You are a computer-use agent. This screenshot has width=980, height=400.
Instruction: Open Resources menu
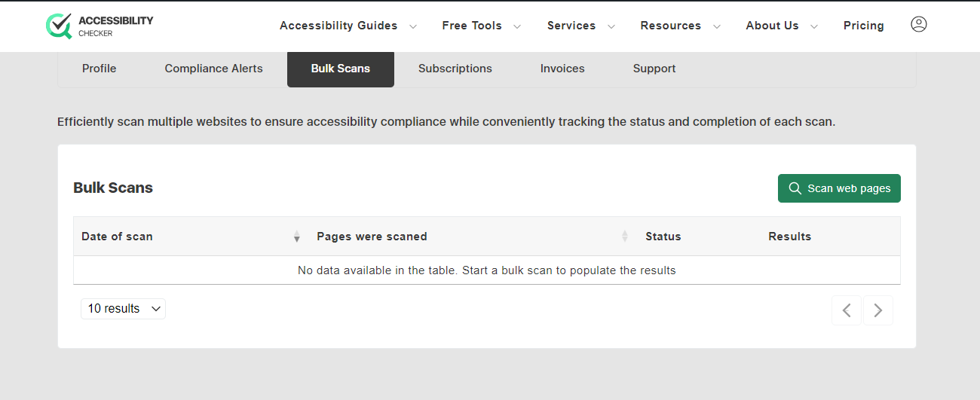pos(671,26)
